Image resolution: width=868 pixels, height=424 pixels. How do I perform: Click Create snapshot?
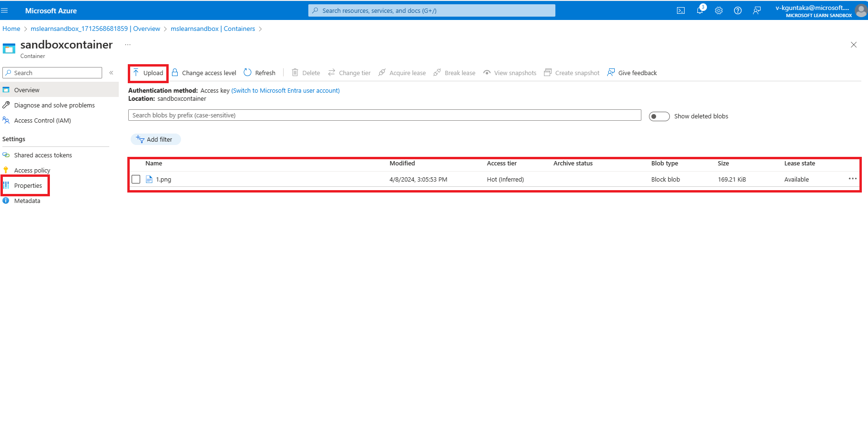[x=572, y=73]
